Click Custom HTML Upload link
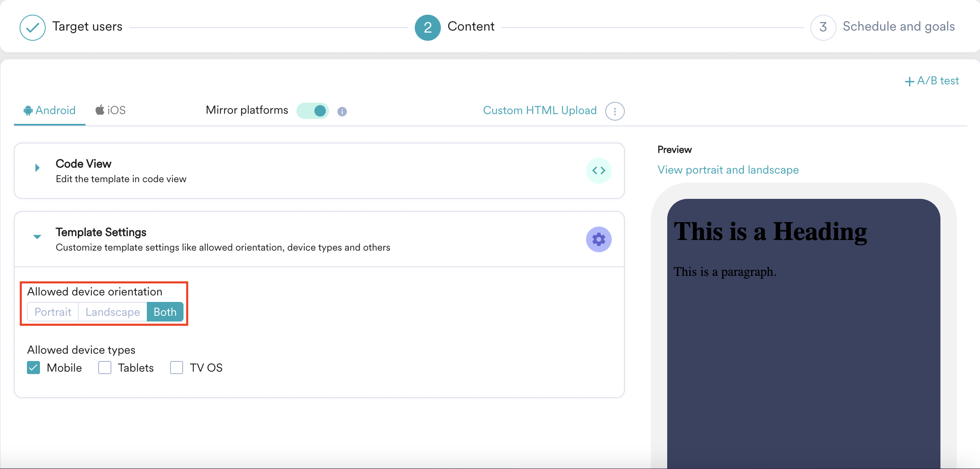980x469 pixels. coord(540,110)
